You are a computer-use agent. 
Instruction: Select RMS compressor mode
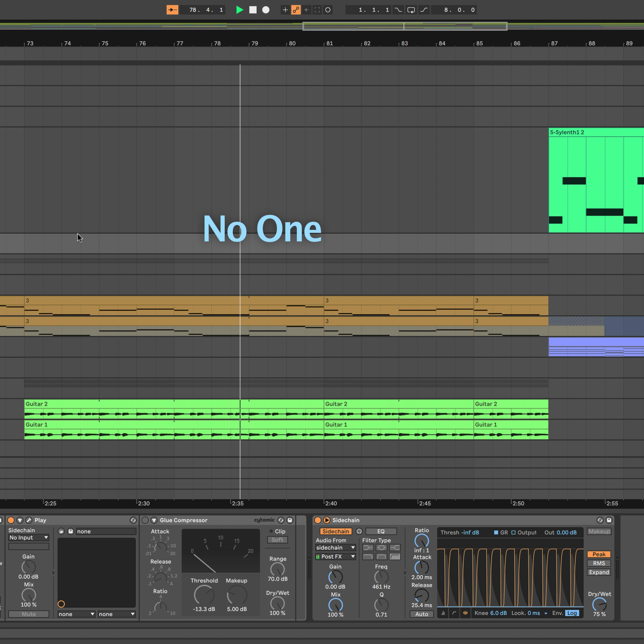[599, 563]
